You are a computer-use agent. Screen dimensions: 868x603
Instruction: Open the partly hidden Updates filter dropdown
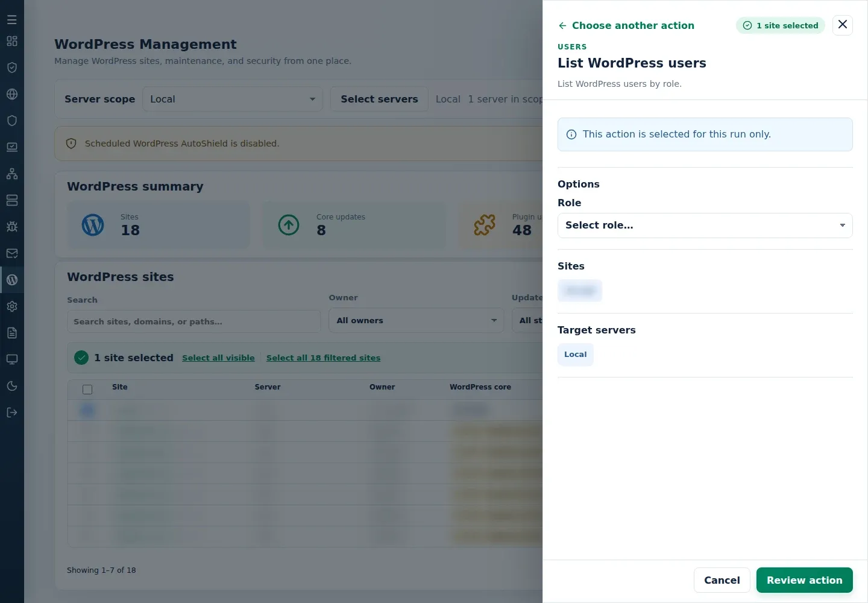[x=527, y=320]
